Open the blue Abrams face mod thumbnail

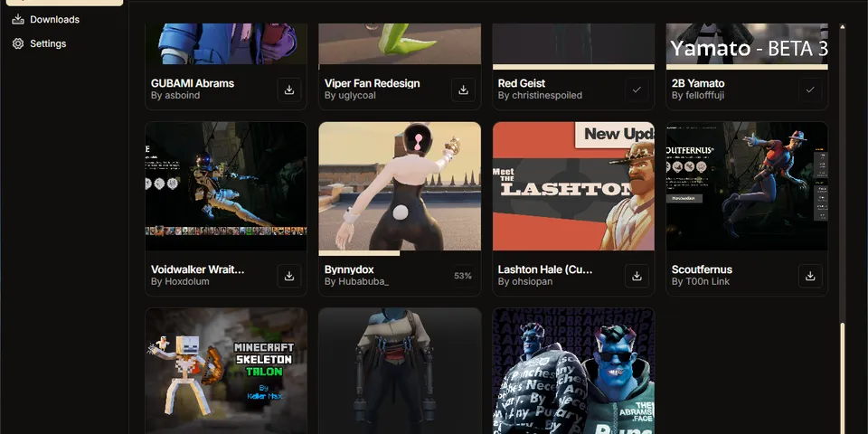pyautogui.click(x=573, y=371)
